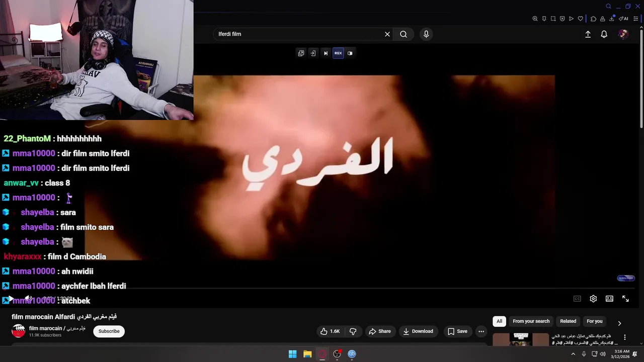The height and width of the screenshot is (362, 644).
Task: Select the For you filter chip
Action: (x=595, y=321)
